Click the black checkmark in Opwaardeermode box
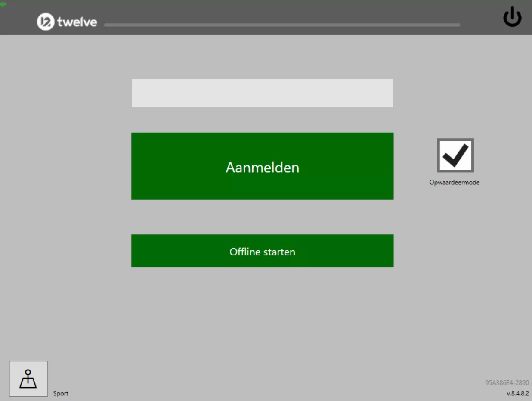The width and height of the screenshot is (532, 401). pyautogui.click(x=455, y=155)
